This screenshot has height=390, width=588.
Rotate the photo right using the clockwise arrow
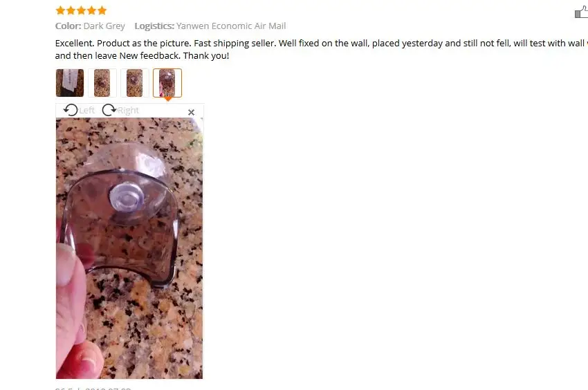pos(109,110)
